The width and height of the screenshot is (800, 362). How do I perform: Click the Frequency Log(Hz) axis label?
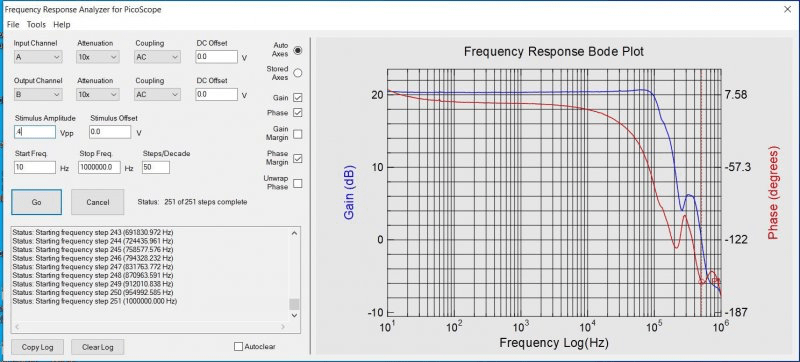click(554, 342)
